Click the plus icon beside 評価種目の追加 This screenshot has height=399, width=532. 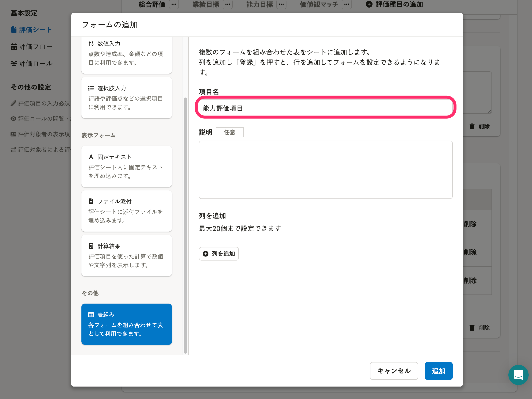click(x=369, y=4)
